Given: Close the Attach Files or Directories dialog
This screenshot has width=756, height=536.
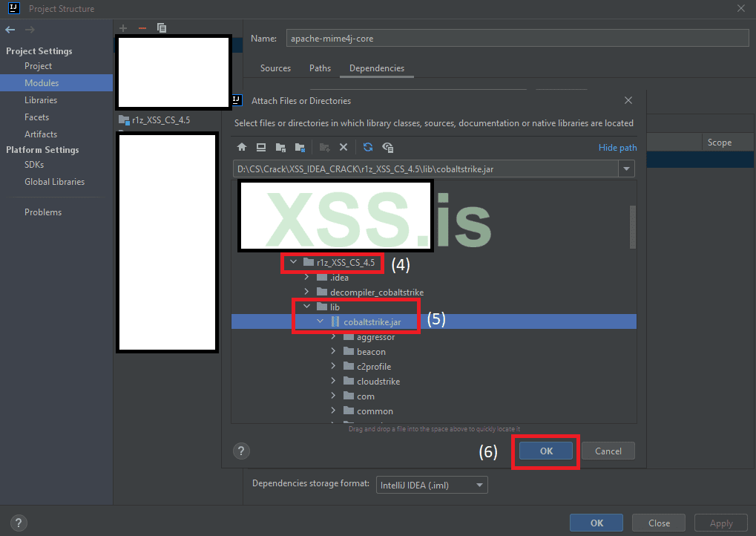Looking at the screenshot, I should pos(628,100).
